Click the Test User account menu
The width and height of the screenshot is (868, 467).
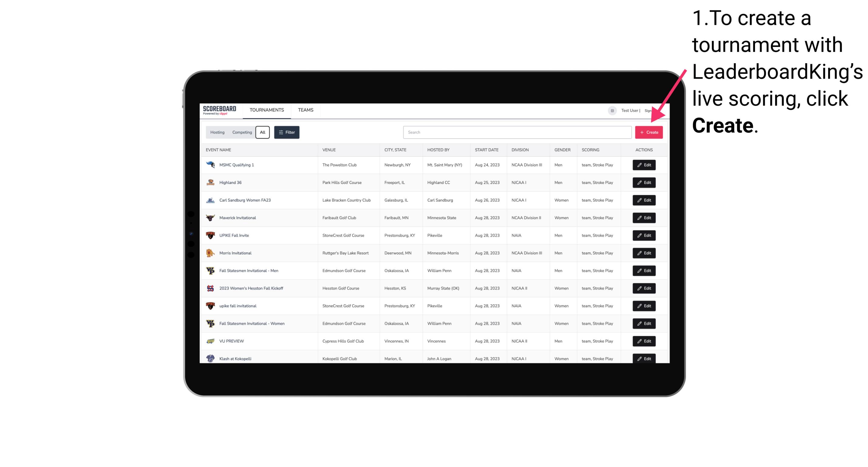pyautogui.click(x=629, y=111)
